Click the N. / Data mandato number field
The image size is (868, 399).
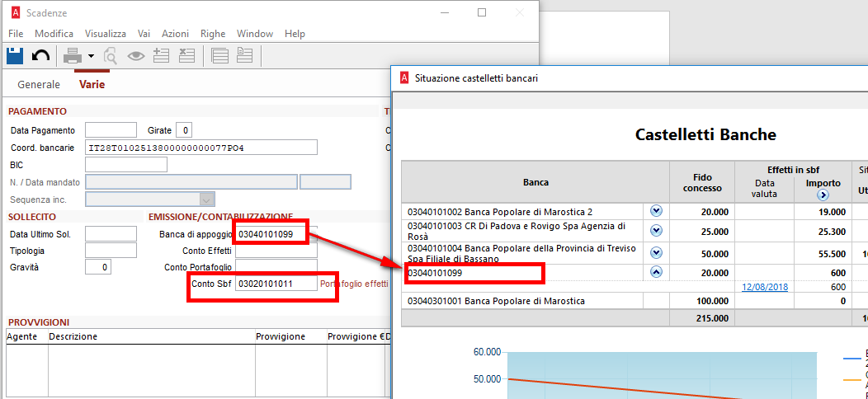[191, 181]
